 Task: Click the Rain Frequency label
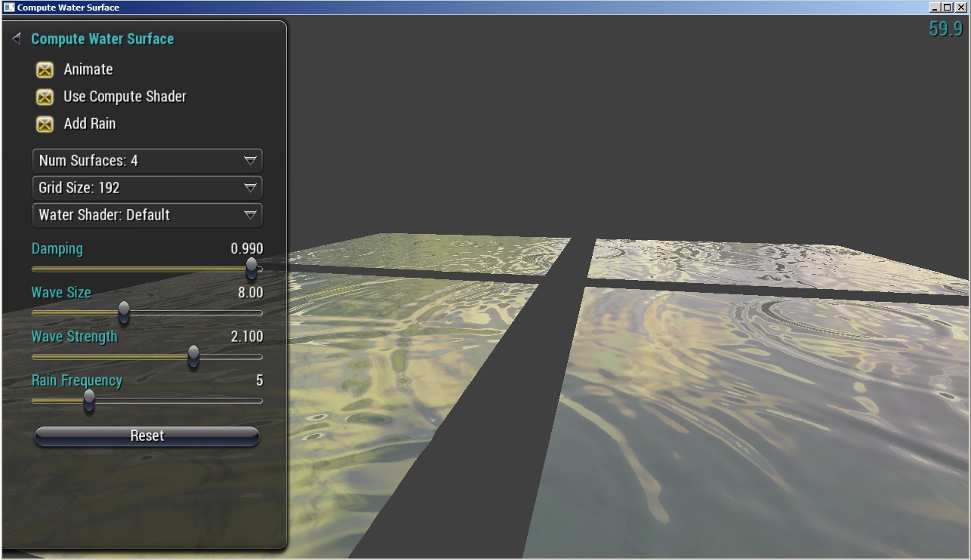pyautogui.click(x=77, y=380)
